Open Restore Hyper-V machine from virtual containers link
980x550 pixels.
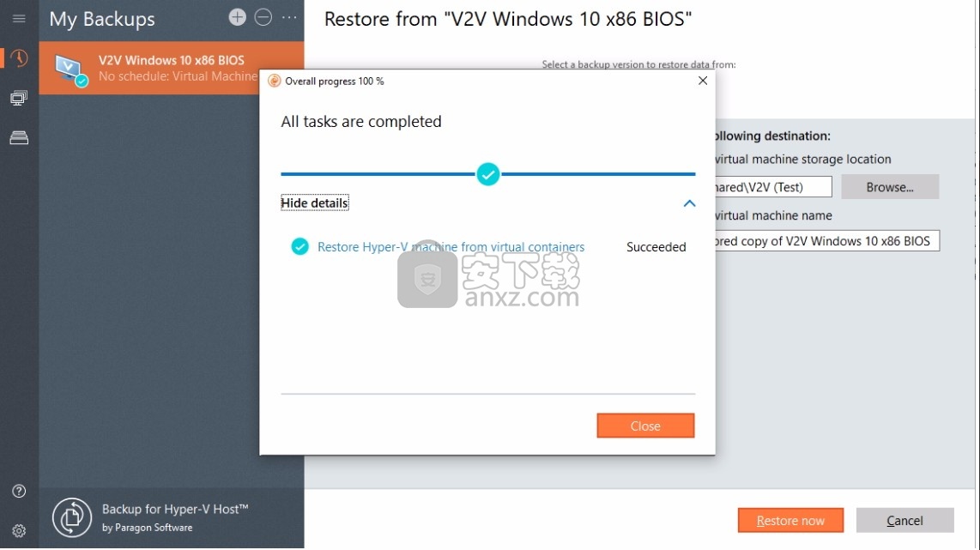point(451,247)
